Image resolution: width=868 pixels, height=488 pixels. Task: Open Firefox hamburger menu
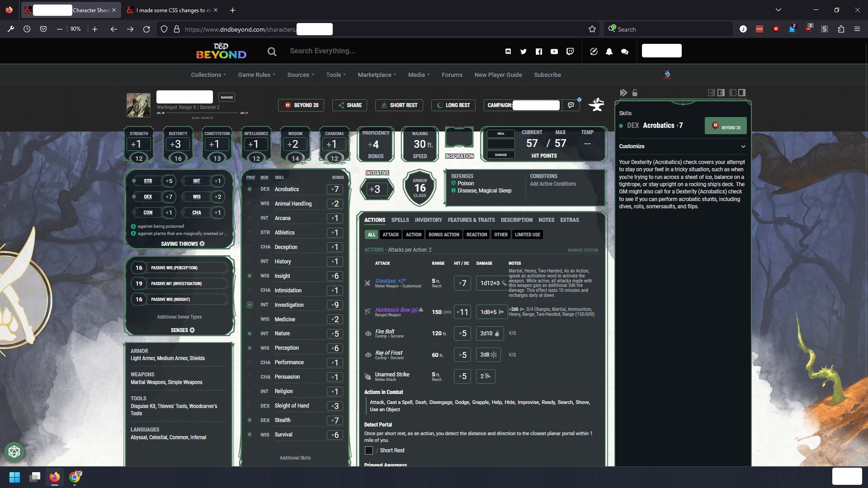click(x=857, y=29)
